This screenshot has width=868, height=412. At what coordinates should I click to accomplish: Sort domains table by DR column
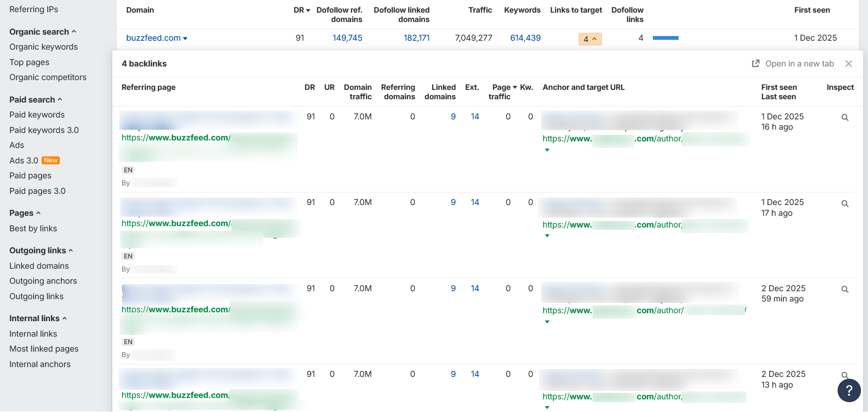302,10
